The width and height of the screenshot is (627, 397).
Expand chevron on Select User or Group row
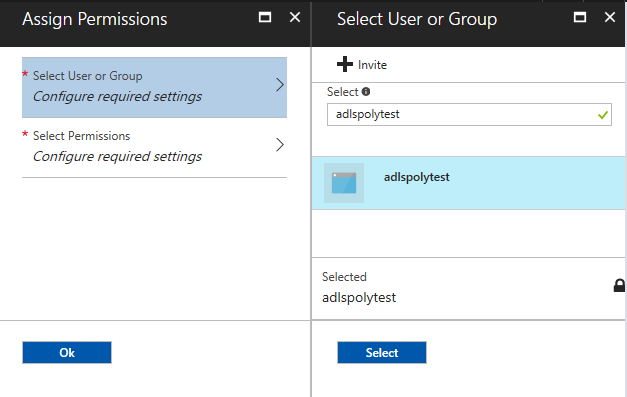pos(280,85)
